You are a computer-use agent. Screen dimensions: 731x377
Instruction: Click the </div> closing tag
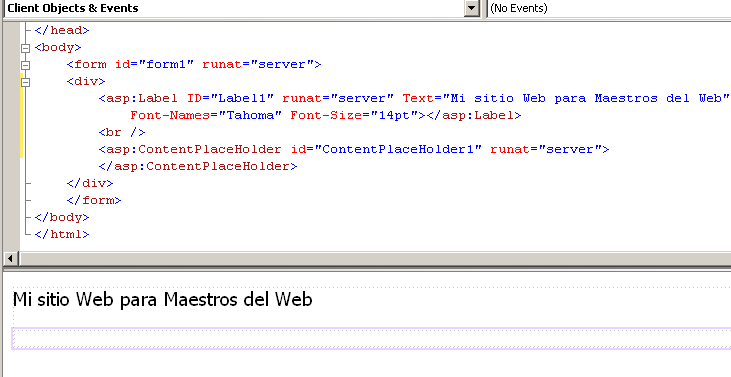[x=90, y=183]
